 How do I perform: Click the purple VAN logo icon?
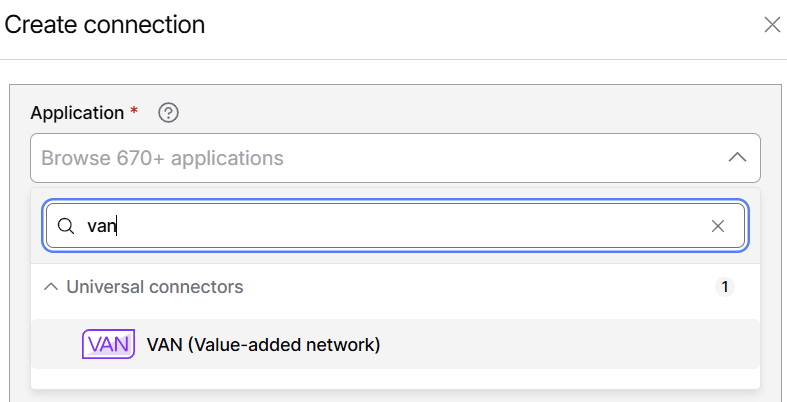point(108,344)
